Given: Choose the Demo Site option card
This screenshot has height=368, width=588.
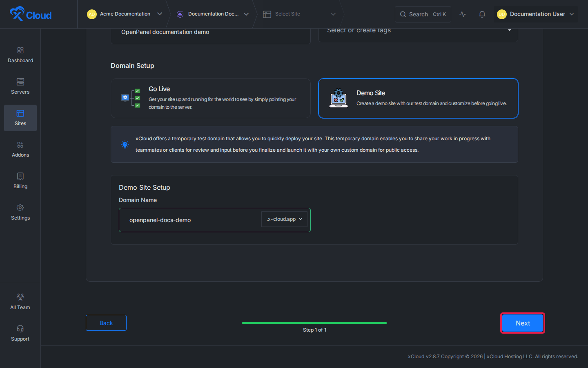Looking at the screenshot, I should pyautogui.click(x=418, y=98).
